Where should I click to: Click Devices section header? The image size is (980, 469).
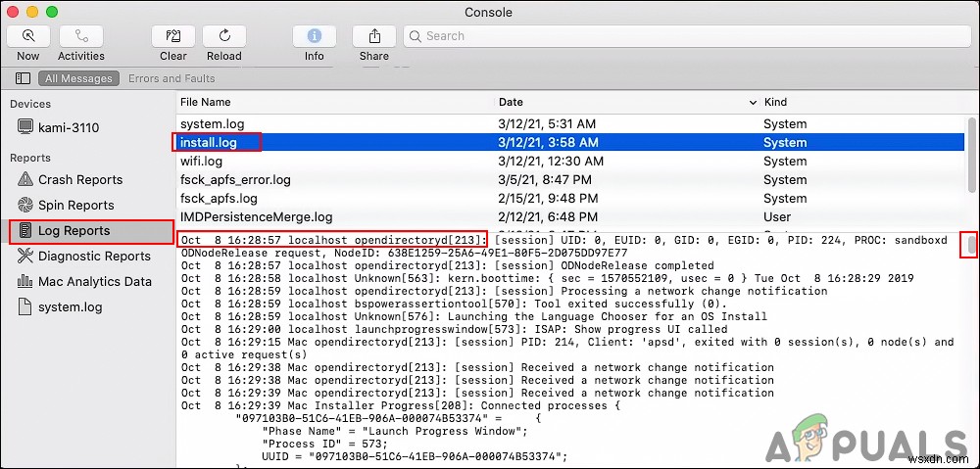(30, 105)
